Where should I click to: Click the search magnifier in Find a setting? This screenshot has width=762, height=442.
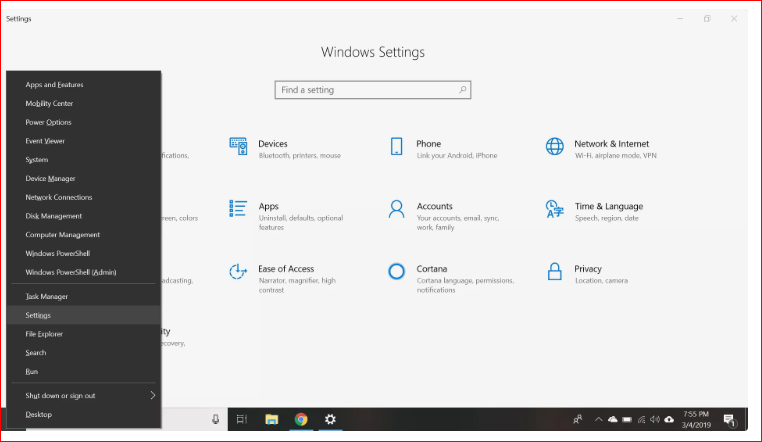pyautogui.click(x=463, y=89)
